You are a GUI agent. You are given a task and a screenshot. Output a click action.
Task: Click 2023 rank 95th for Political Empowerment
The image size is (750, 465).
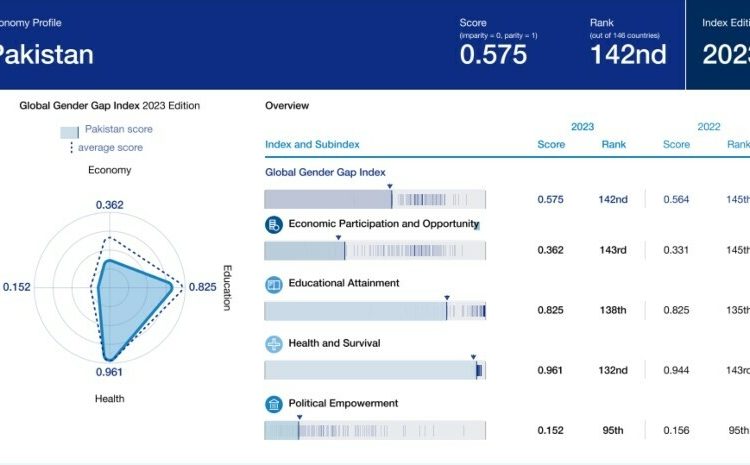click(x=613, y=431)
